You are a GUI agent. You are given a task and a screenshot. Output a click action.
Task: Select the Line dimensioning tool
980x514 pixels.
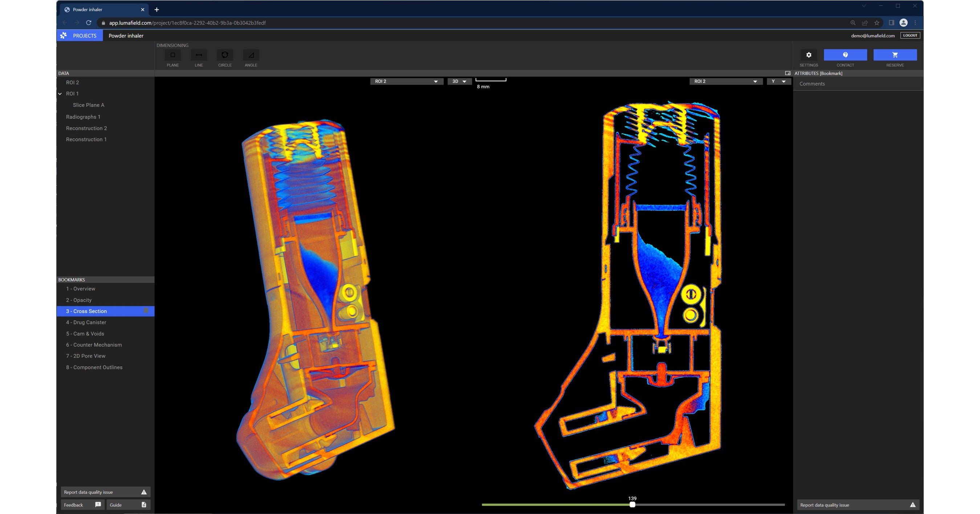(199, 55)
